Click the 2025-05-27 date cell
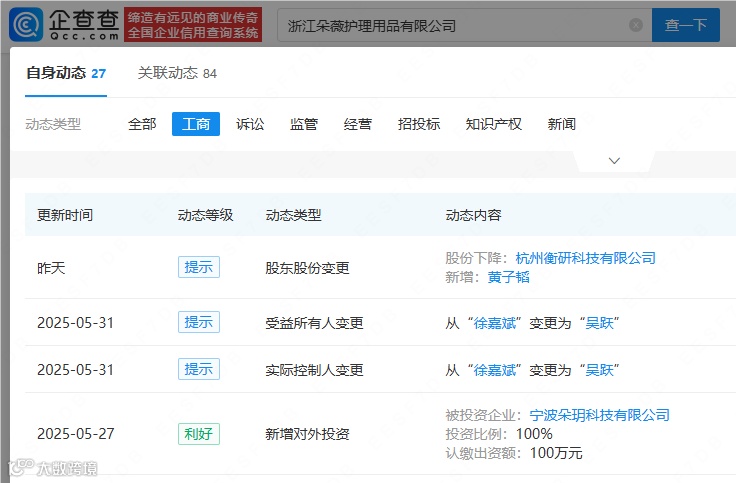Screen dimensions: 736x483 (76, 434)
